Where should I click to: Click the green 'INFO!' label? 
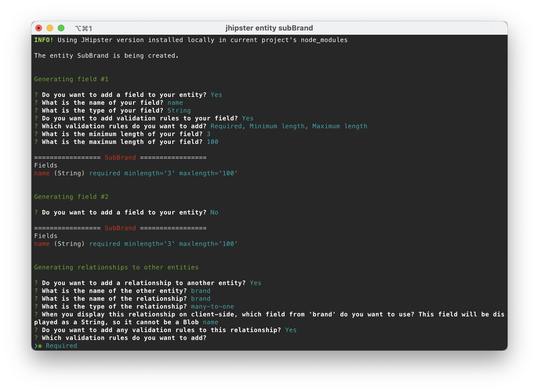click(44, 40)
